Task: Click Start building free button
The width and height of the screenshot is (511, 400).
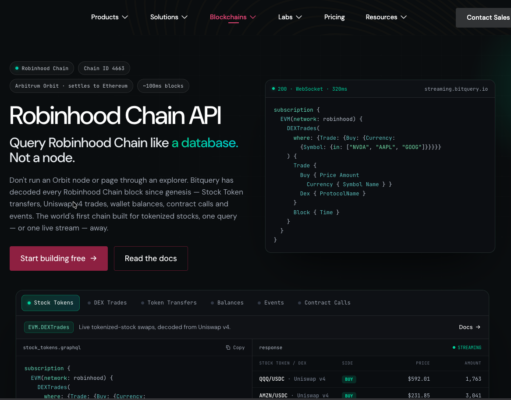Action: pyautogui.click(x=59, y=258)
